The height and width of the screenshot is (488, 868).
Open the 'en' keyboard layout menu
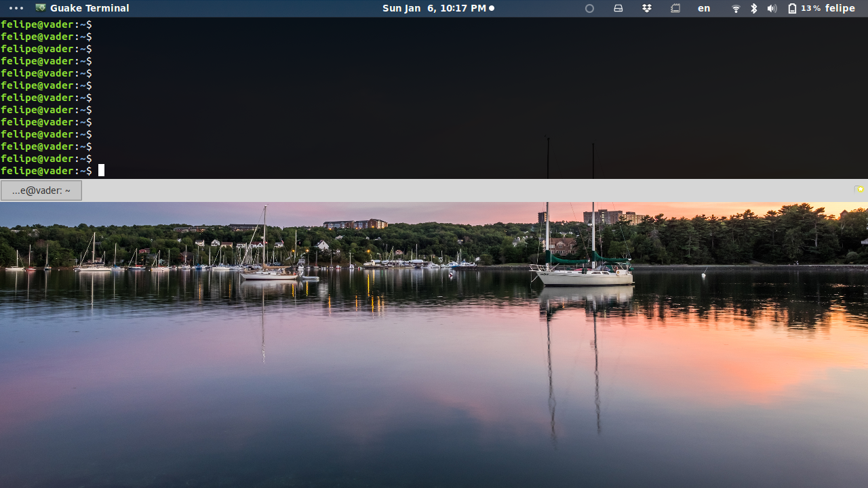point(704,8)
